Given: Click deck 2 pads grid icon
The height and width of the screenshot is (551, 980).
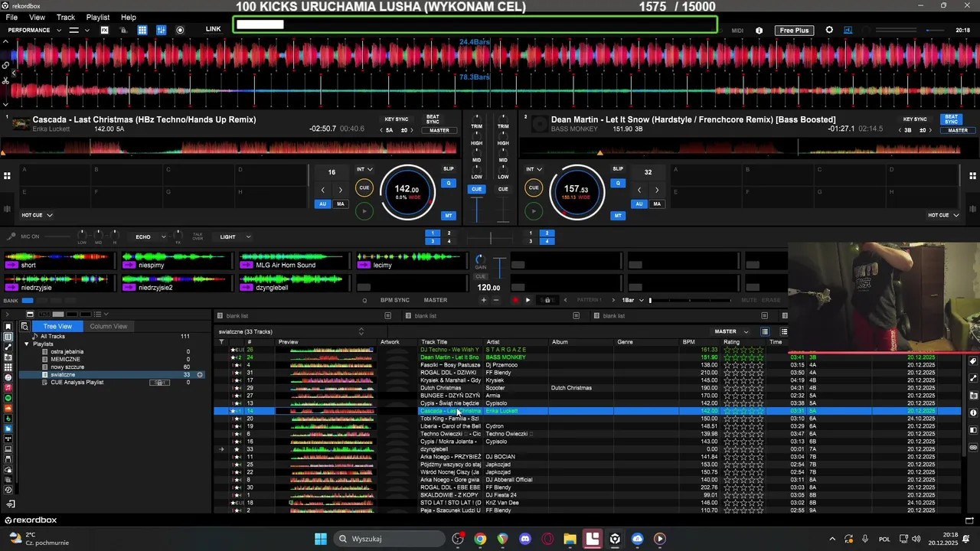Looking at the screenshot, I should pos(972,176).
